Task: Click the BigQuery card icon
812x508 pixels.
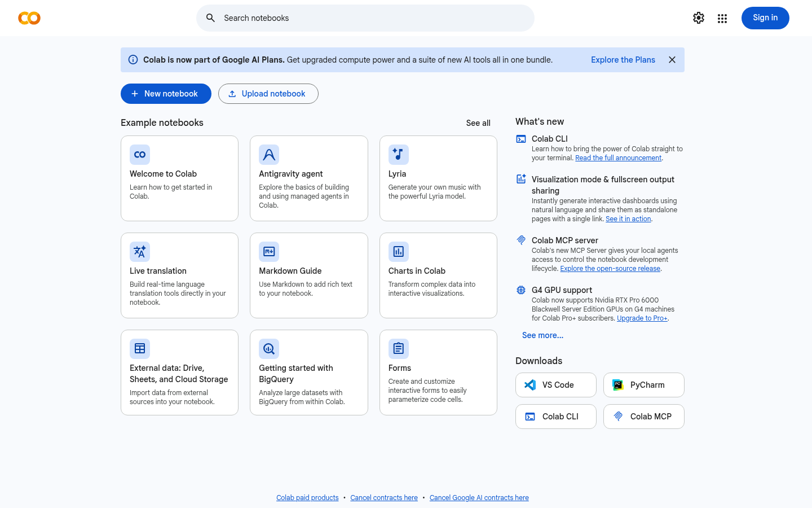Action: point(269,349)
